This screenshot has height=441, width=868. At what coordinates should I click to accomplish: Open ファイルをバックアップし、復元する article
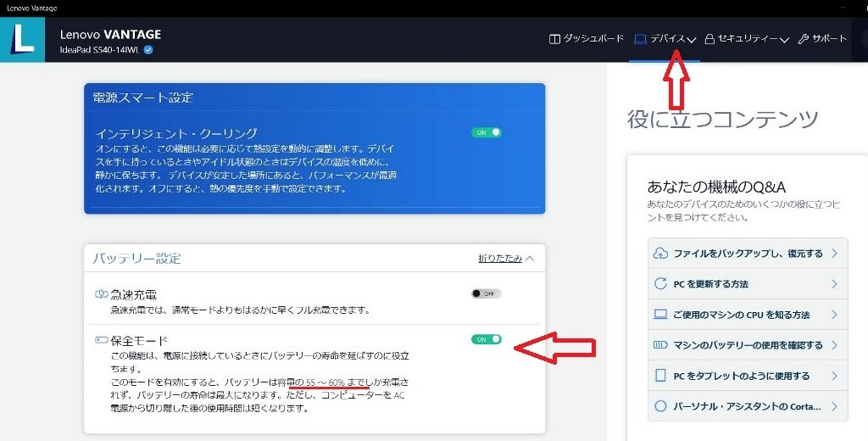tap(748, 254)
